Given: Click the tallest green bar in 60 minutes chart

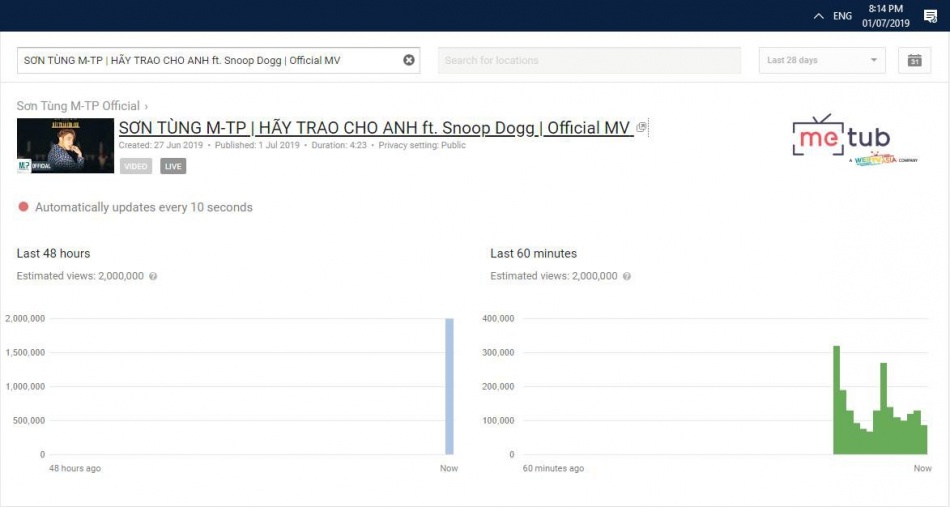Looking at the screenshot, I should click(x=837, y=400).
